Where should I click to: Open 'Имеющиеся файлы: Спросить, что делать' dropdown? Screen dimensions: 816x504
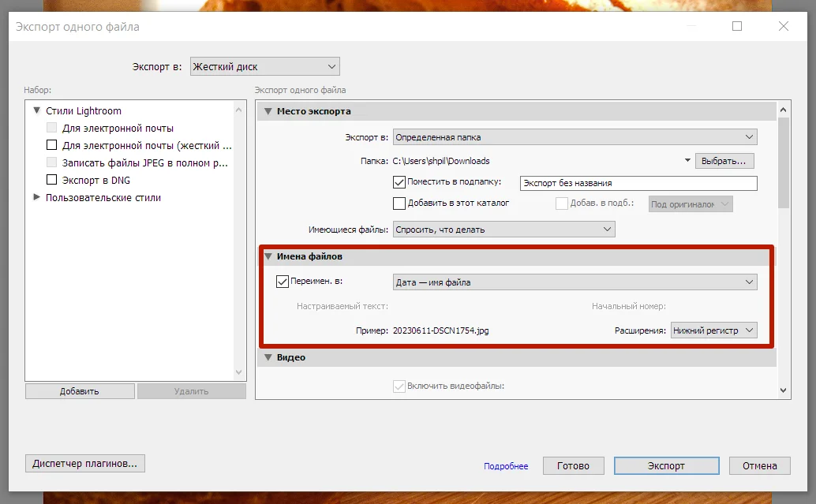503,230
